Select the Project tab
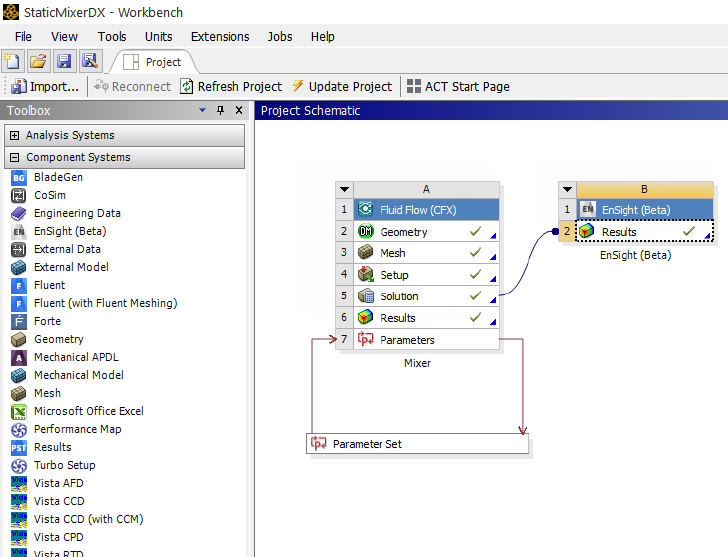Image resolution: width=728 pixels, height=557 pixels. click(x=153, y=62)
